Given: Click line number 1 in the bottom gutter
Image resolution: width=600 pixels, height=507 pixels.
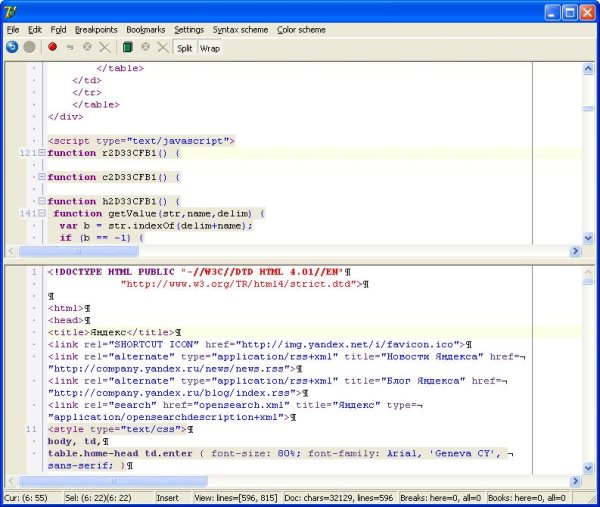Looking at the screenshot, I should tap(34, 272).
